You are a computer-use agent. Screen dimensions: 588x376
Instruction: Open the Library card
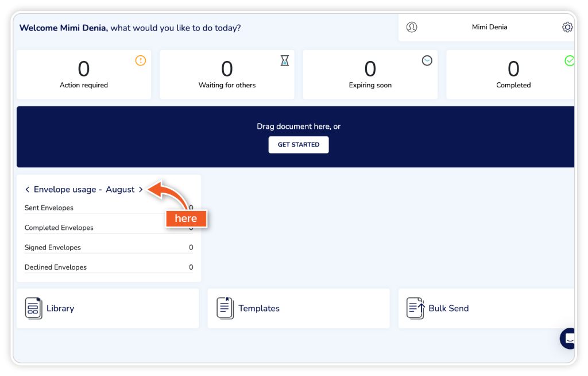(x=107, y=308)
